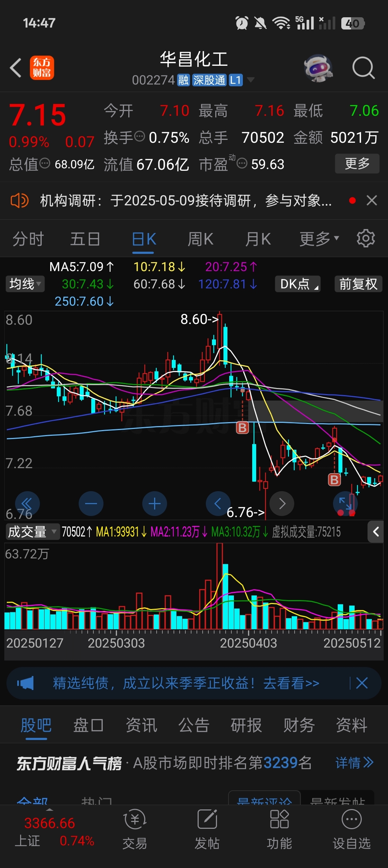Tap the 融 margin trading badge
Screen dimensions: 388x868
[x=184, y=80]
